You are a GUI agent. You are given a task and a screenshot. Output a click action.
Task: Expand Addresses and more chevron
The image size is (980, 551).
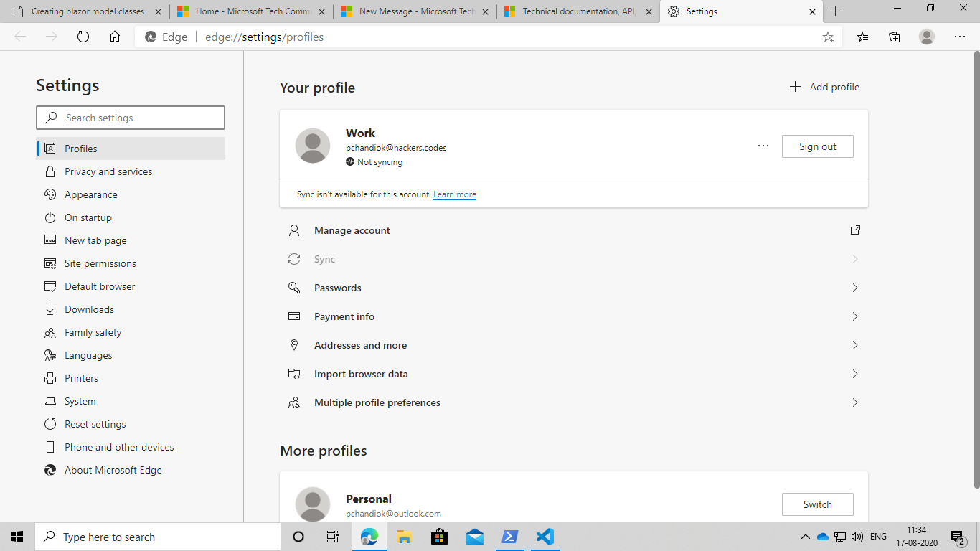(855, 345)
